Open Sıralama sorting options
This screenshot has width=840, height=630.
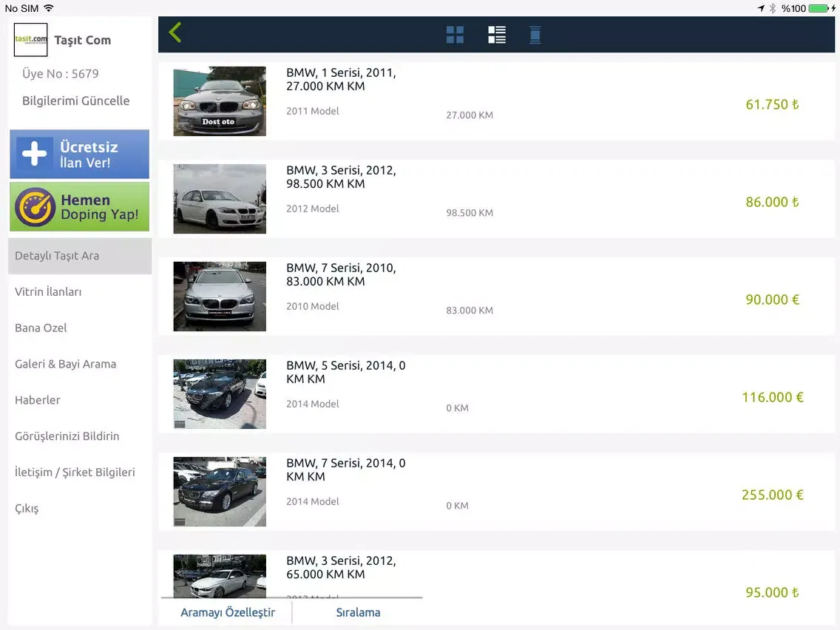click(358, 612)
